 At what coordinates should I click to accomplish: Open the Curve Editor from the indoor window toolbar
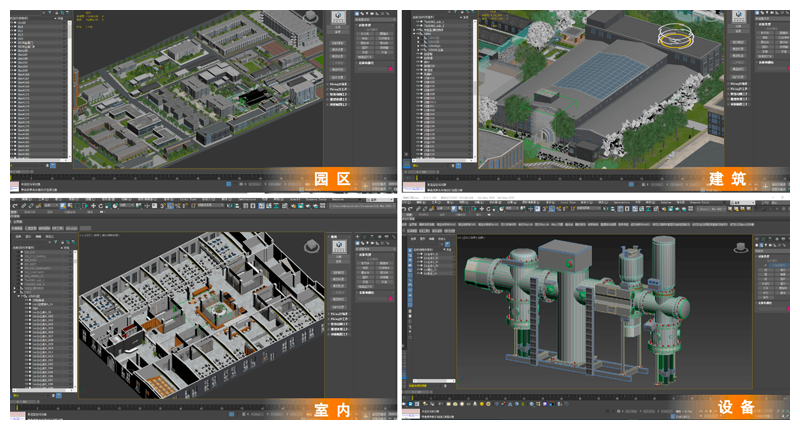coord(269,206)
